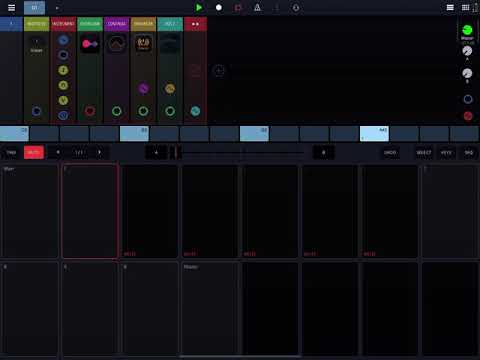Select the red module header next to the olive one

coord(63,24)
